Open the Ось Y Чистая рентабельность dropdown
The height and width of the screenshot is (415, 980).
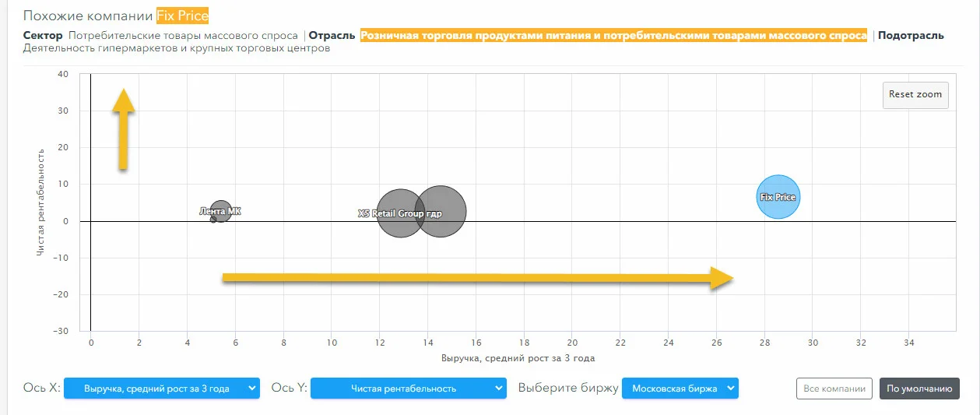tap(409, 388)
